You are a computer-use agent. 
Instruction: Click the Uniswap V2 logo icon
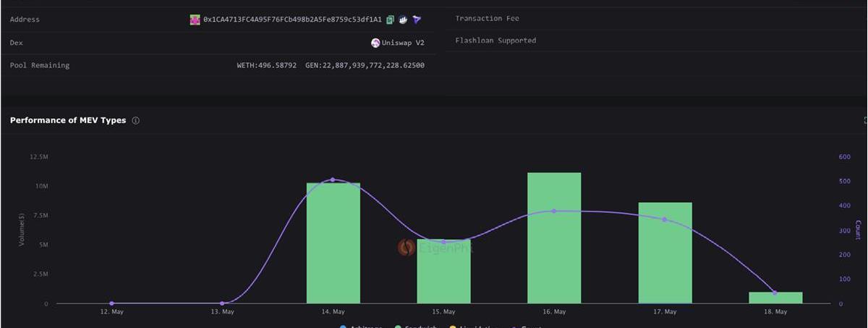tap(375, 43)
